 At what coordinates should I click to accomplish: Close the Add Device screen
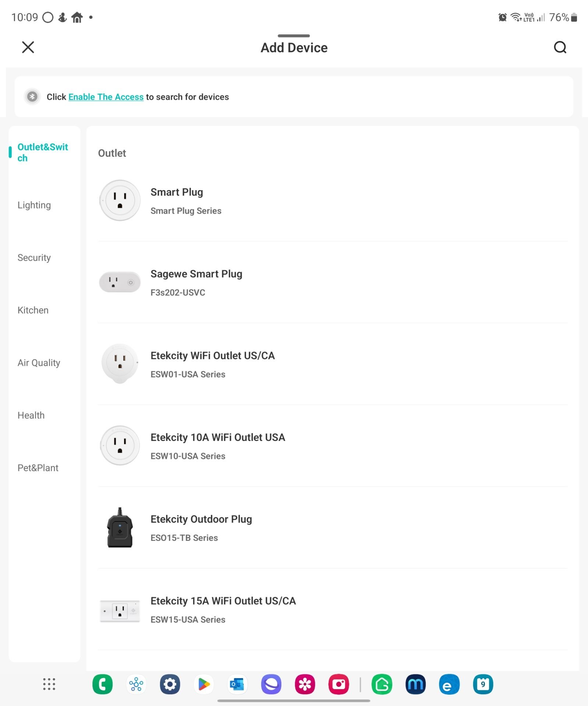28,47
